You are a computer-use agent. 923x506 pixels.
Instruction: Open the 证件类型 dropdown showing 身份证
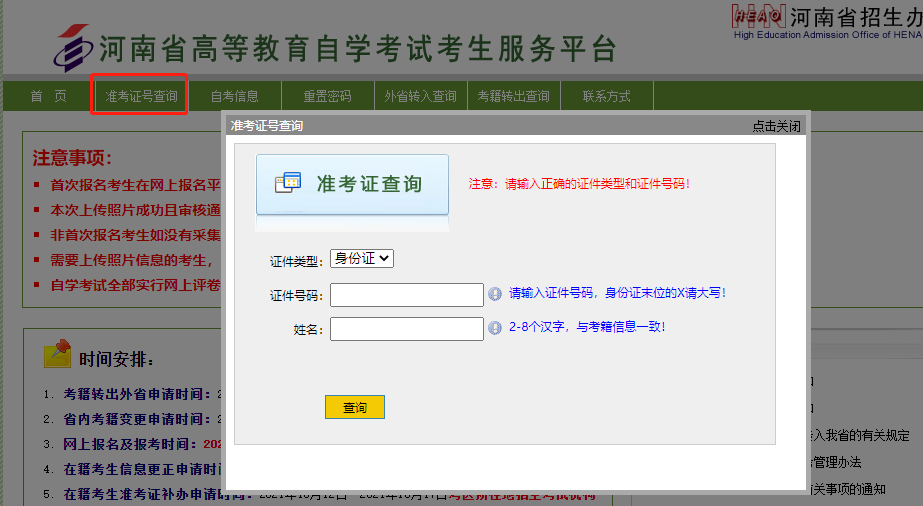point(362,258)
